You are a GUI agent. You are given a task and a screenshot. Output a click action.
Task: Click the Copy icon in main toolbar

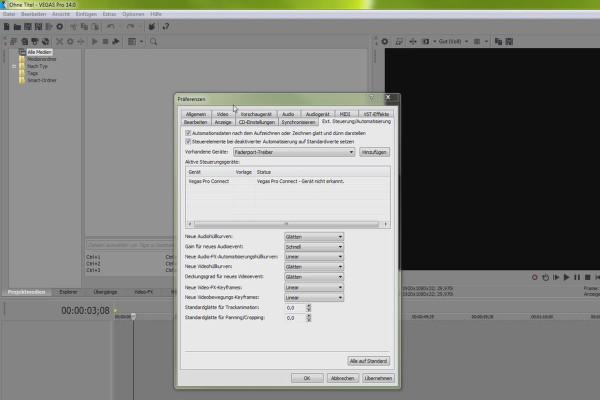click(x=84, y=26)
